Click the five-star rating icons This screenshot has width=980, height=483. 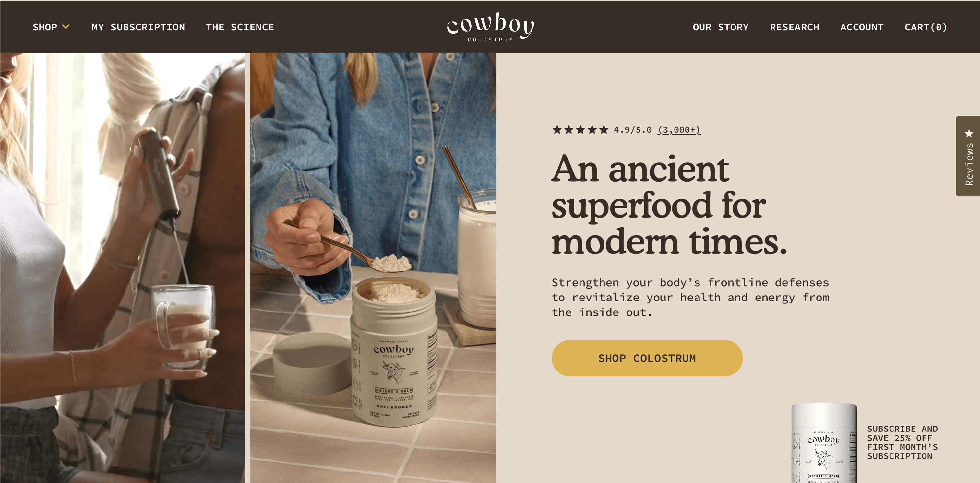(580, 130)
